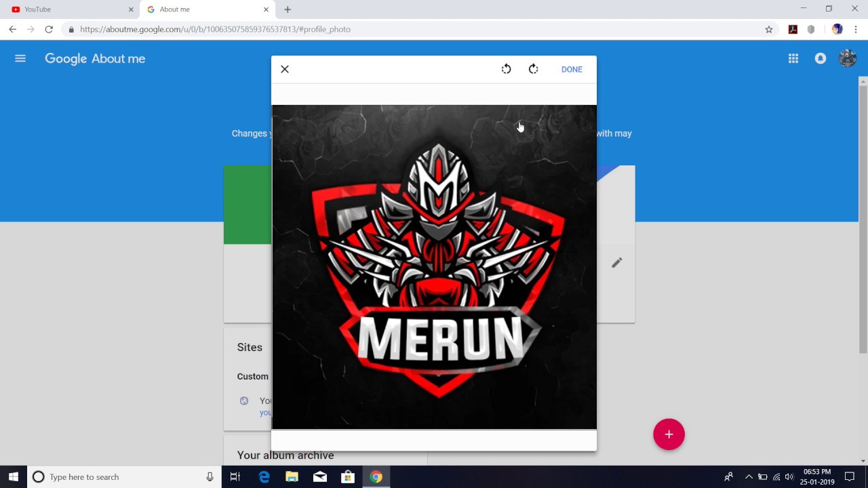Open the About me navigation menu
Viewport: 868px width, 488px height.
pos(20,58)
